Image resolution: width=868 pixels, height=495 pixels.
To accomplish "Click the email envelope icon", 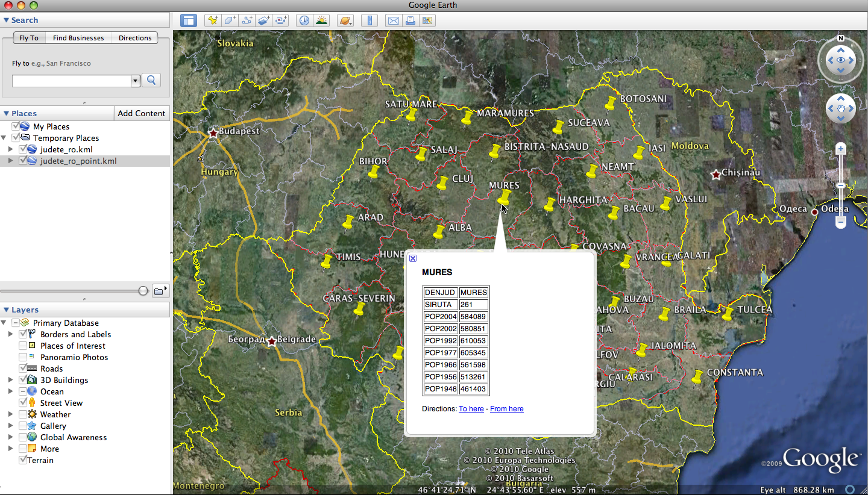I will tap(394, 20).
